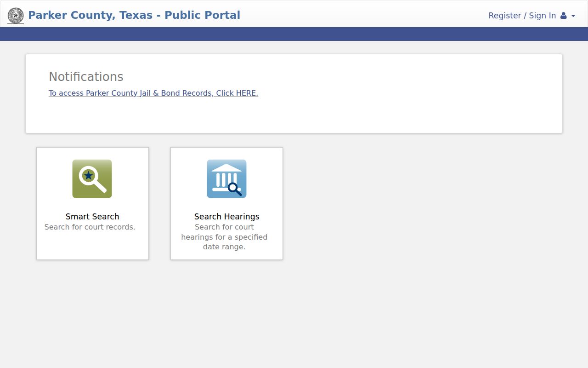Click the 'Search for court hearings' description

click(224, 237)
